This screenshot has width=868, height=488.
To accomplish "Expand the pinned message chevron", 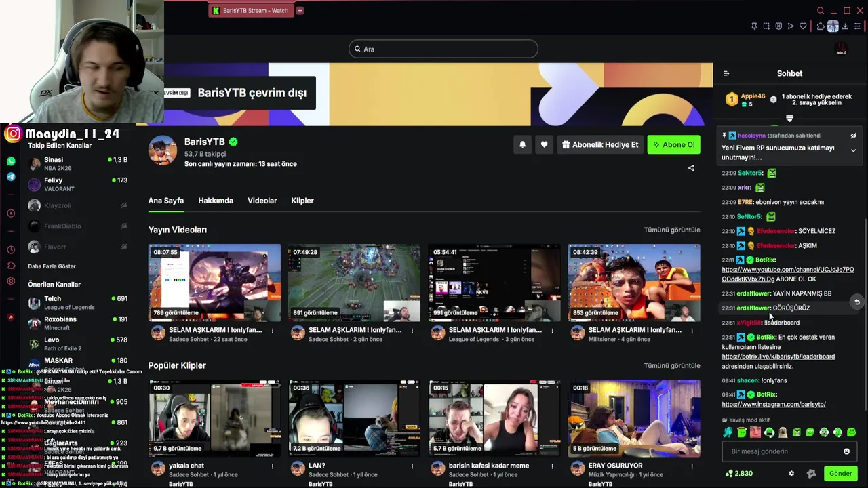I will point(853,150).
